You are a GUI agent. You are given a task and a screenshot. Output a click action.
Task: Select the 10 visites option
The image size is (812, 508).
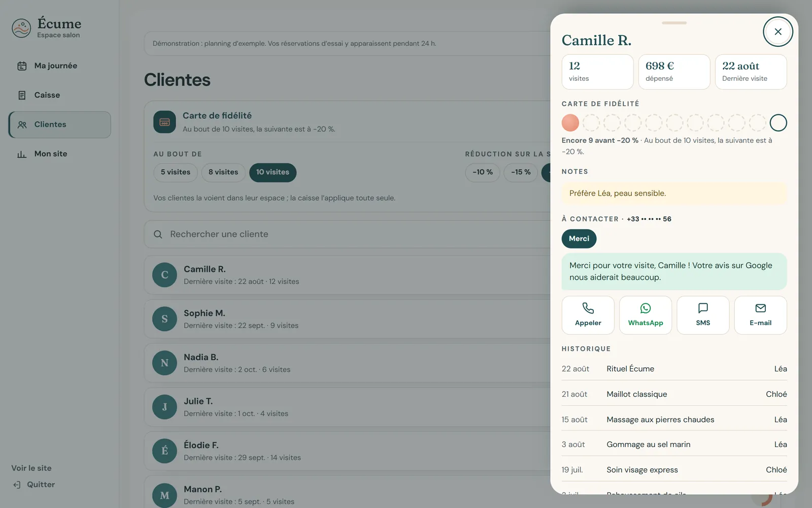point(273,172)
